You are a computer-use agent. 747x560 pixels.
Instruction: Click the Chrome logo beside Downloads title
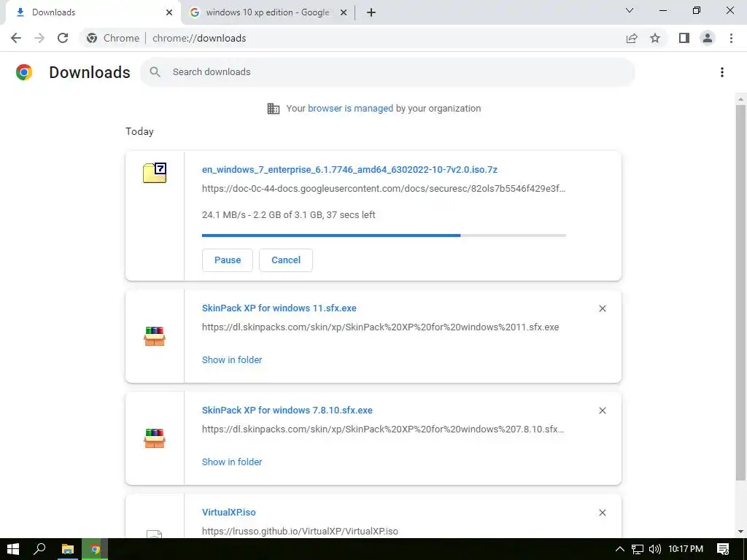click(x=24, y=72)
